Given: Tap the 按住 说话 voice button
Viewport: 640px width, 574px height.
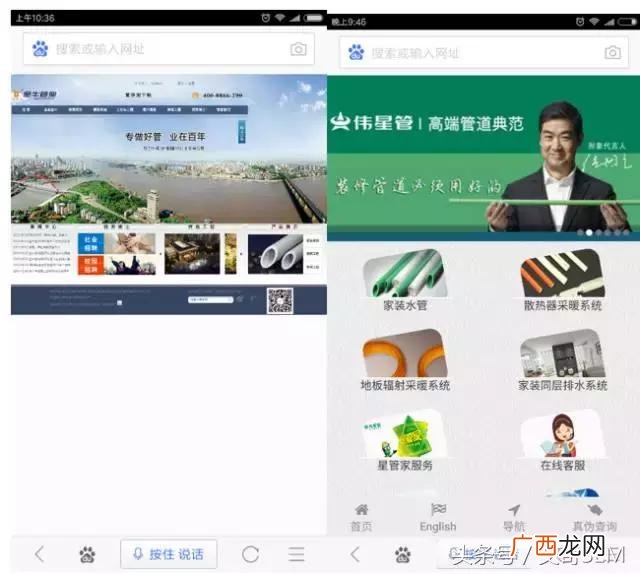Looking at the screenshot, I should (169, 554).
